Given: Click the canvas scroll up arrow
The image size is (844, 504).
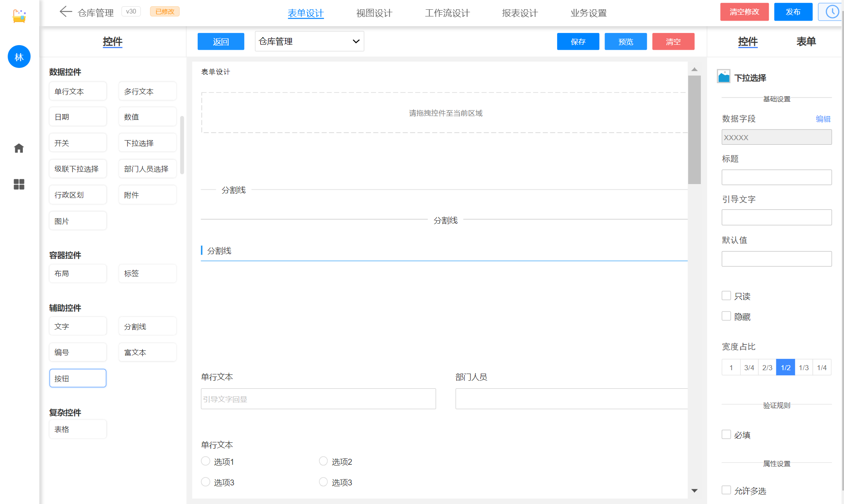Looking at the screenshot, I should pos(694,69).
